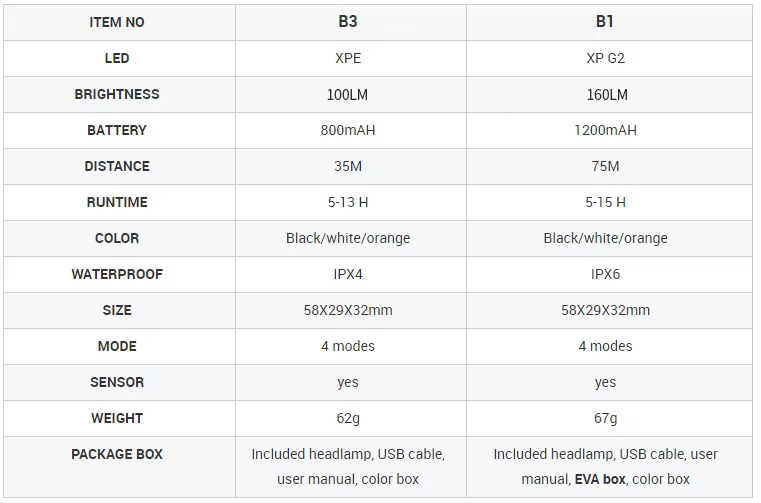761x503 pixels.
Task: Click the IPX6 waterproof rating
Action: click(605, 274)
